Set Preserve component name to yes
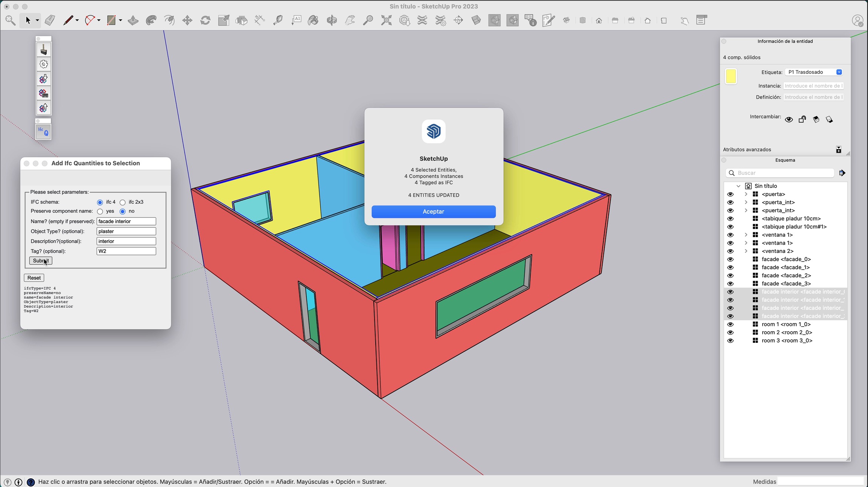The image size is (868, 487). click(100, 211)
